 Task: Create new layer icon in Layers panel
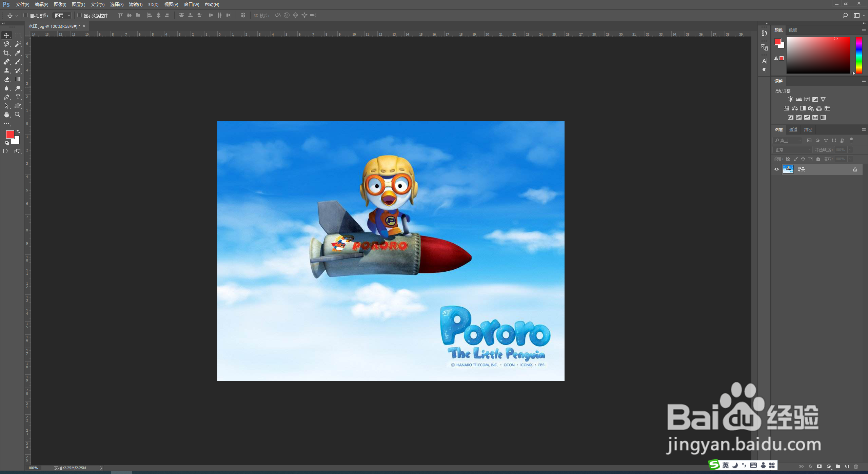tap(847, 467)
